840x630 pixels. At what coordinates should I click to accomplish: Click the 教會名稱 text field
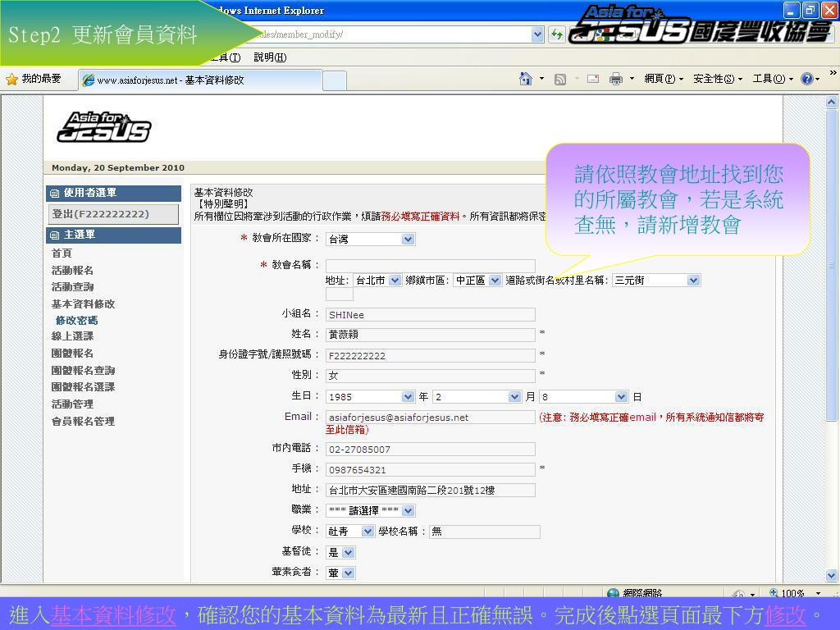coord(430,266)
